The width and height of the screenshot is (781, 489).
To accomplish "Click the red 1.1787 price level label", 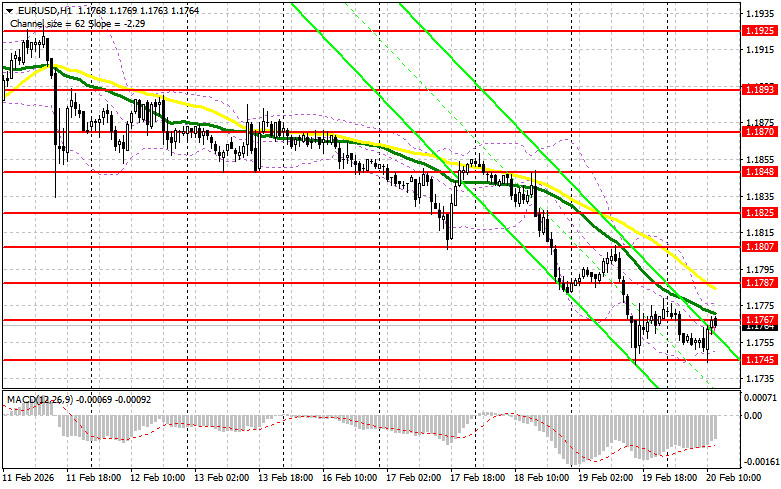I will 759,283.
